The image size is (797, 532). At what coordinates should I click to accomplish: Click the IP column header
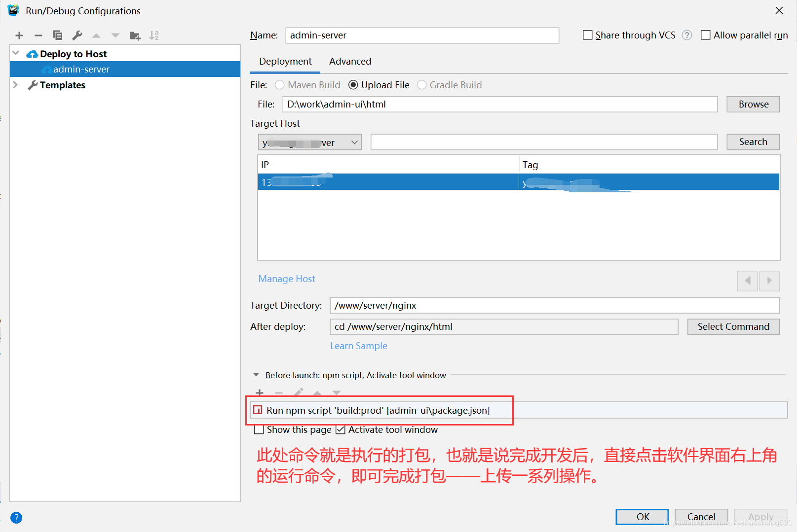[388, 165]
